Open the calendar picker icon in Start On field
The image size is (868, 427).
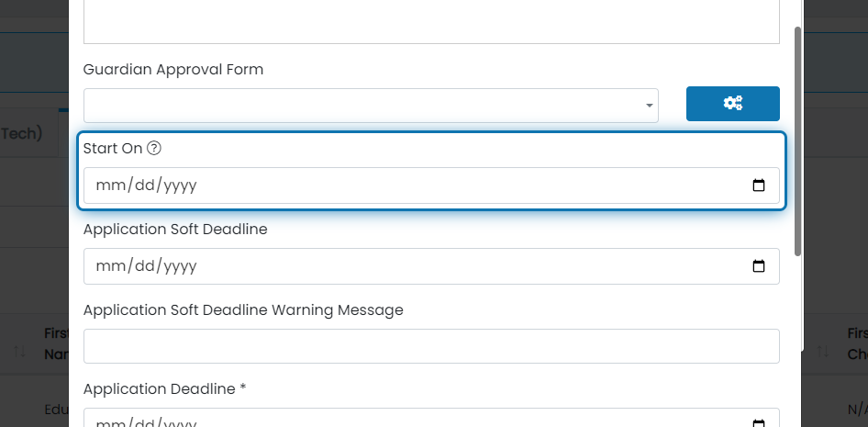(x=759, y=185)
